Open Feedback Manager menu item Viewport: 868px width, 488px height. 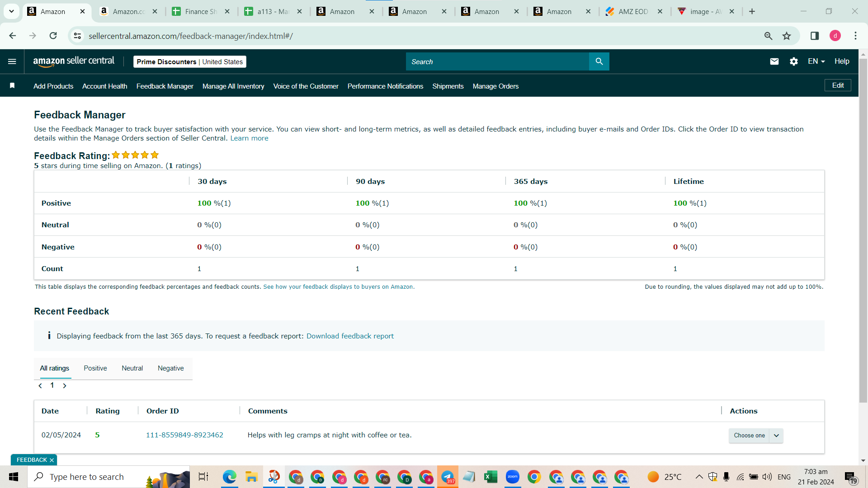pos(165,86)
